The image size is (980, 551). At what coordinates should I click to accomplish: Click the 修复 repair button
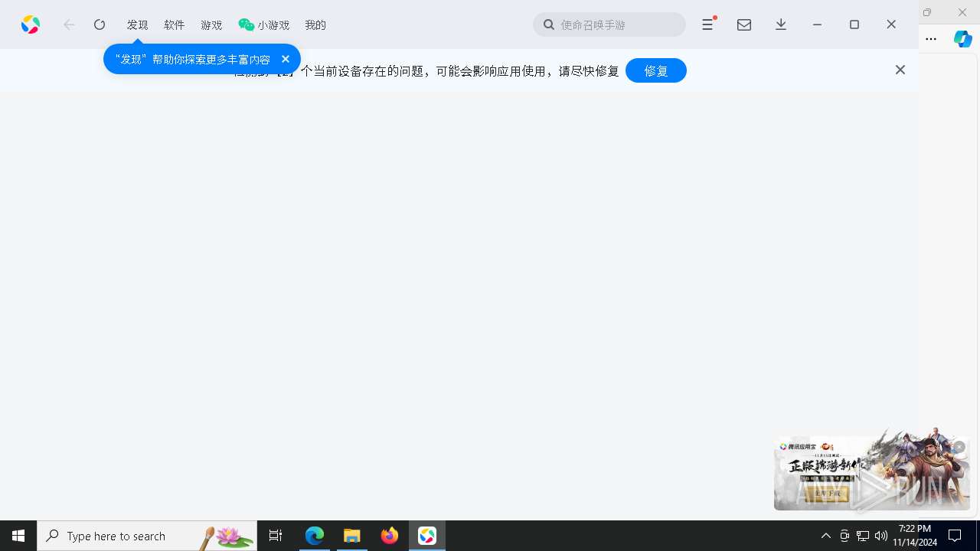[656, 70]
